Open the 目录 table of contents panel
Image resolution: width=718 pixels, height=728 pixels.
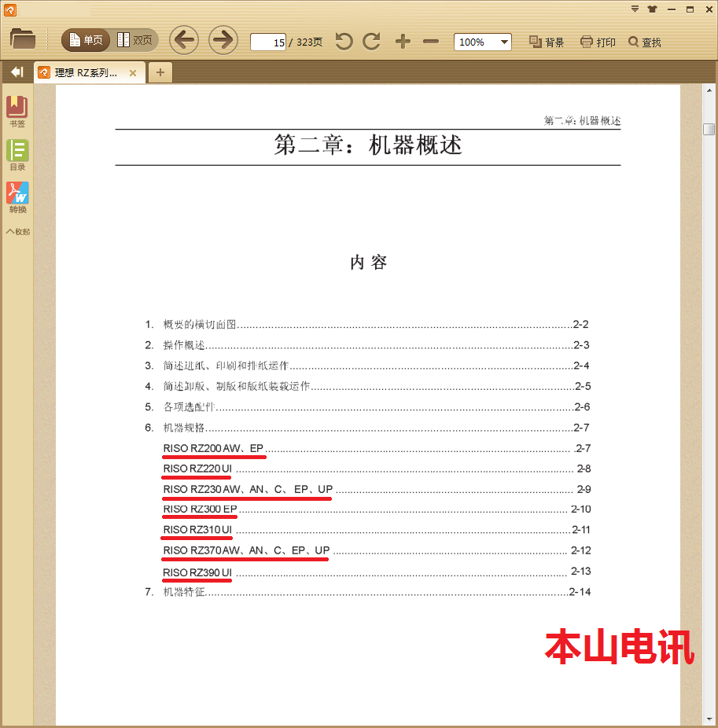pyautogui.click(x=17, y=153)
